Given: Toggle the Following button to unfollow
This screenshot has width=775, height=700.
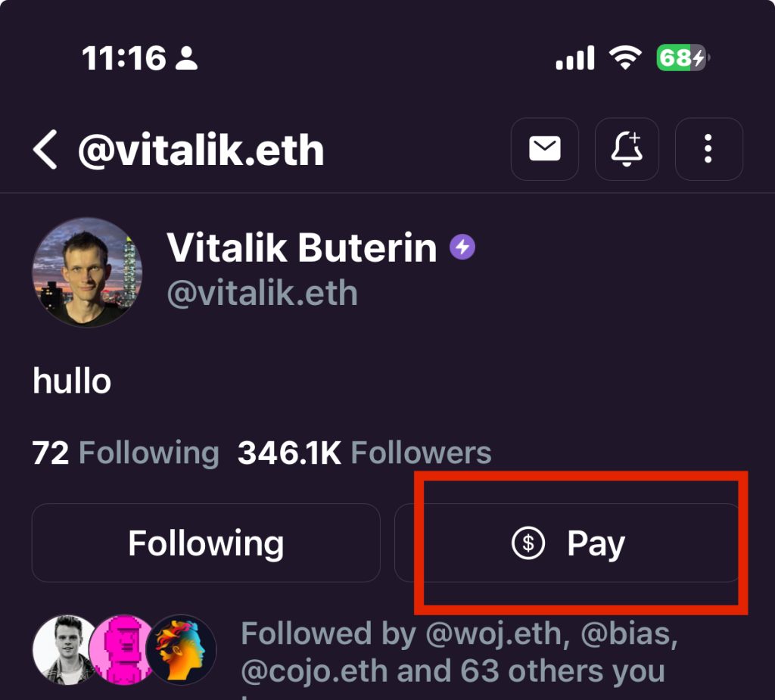Looking at the screenshot, I should click(x=206, y=543).
